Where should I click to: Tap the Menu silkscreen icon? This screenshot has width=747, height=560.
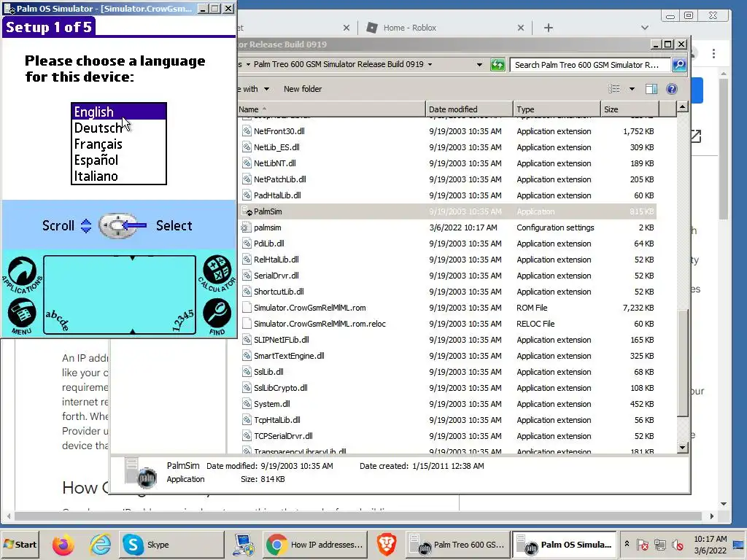click(x=21, y=316)
